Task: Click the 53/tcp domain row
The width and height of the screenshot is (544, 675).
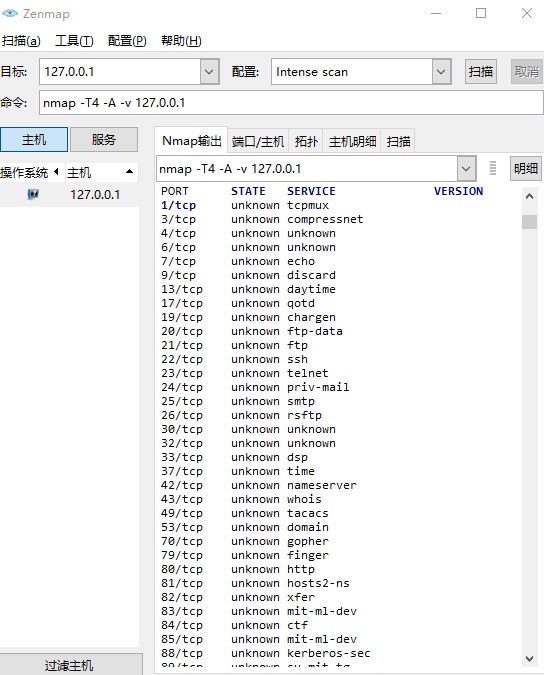Action: pyautogui.click(x=245, y=527)
